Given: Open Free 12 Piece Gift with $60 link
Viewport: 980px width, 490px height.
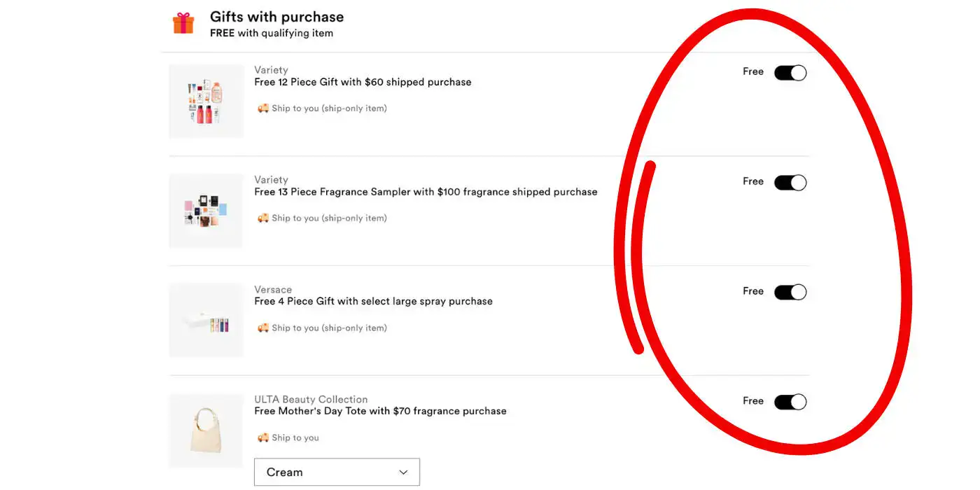Looking at the screenshot, I should click(363, 82).
